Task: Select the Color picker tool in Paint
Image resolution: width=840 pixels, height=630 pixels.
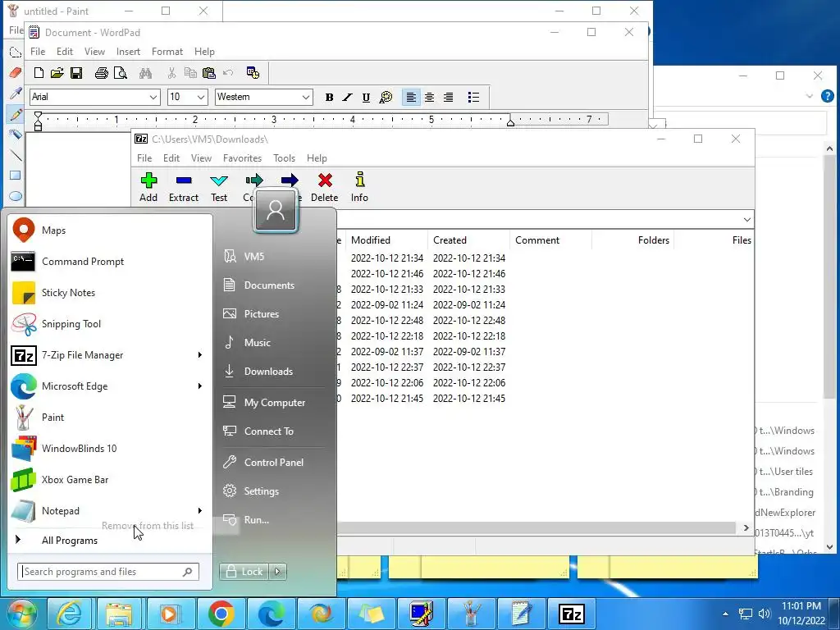Action: point(16,94)
